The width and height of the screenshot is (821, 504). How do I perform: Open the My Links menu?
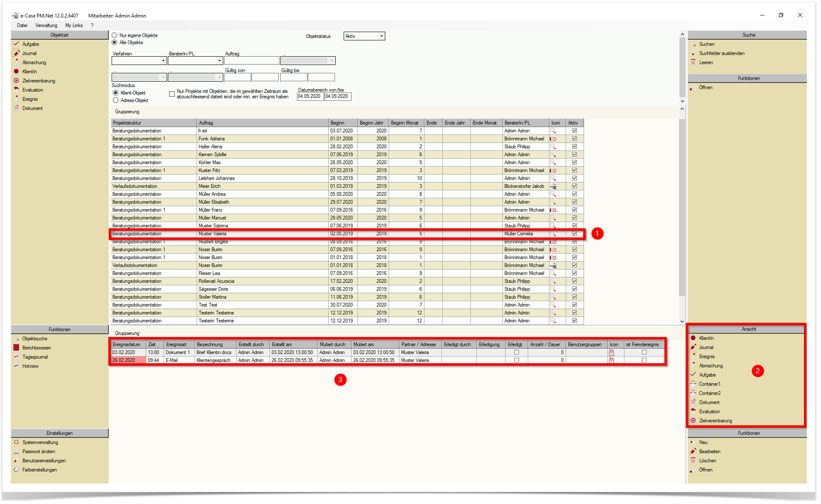(x=74, y=25)
